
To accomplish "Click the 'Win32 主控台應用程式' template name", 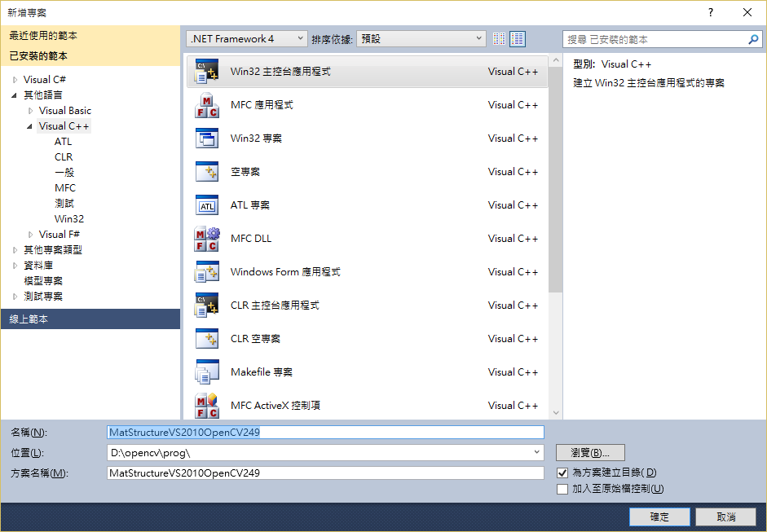I will pyautogui.click(x=280, y=72).
